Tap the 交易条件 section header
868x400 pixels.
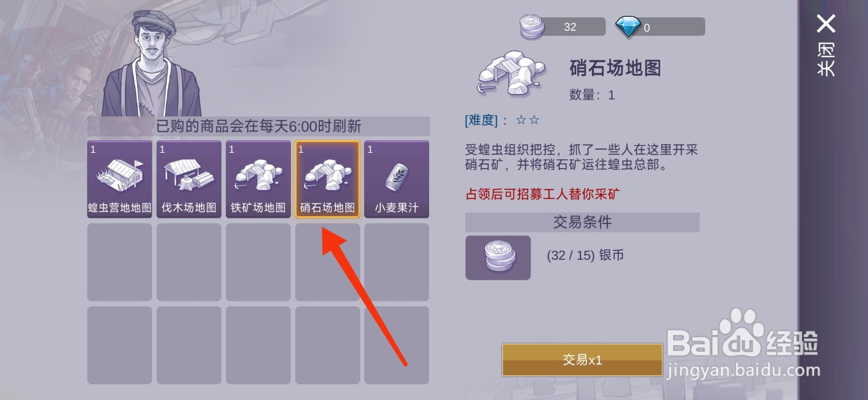[x=582, y=222]
